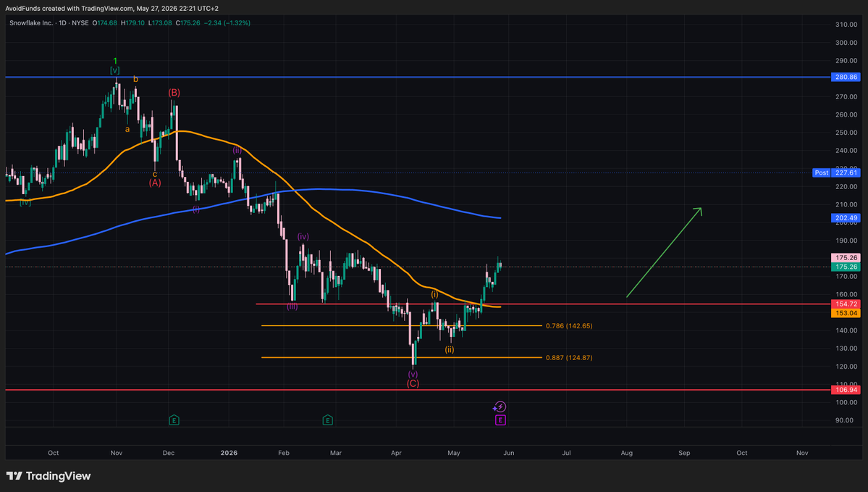Click the 250.00 price axis label
The height and width of the screenshot is (492, 868).
[x=846, y=133]
